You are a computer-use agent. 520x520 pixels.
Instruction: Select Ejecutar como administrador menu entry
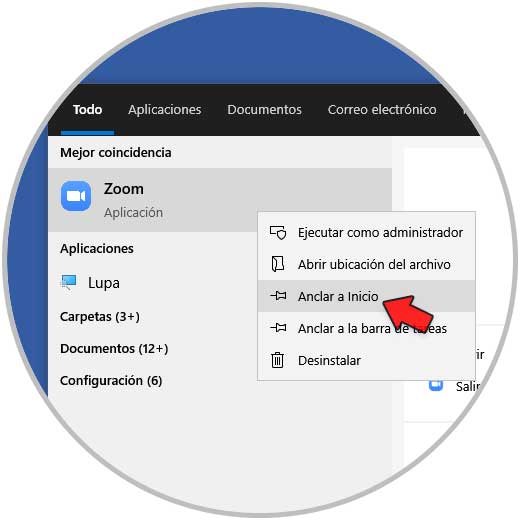pyautogui.click(x=366, y=233)
